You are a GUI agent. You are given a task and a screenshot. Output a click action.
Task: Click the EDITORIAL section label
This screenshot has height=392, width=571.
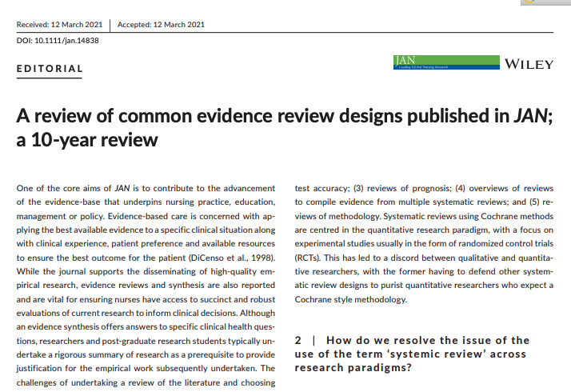(x=50, y=69)
